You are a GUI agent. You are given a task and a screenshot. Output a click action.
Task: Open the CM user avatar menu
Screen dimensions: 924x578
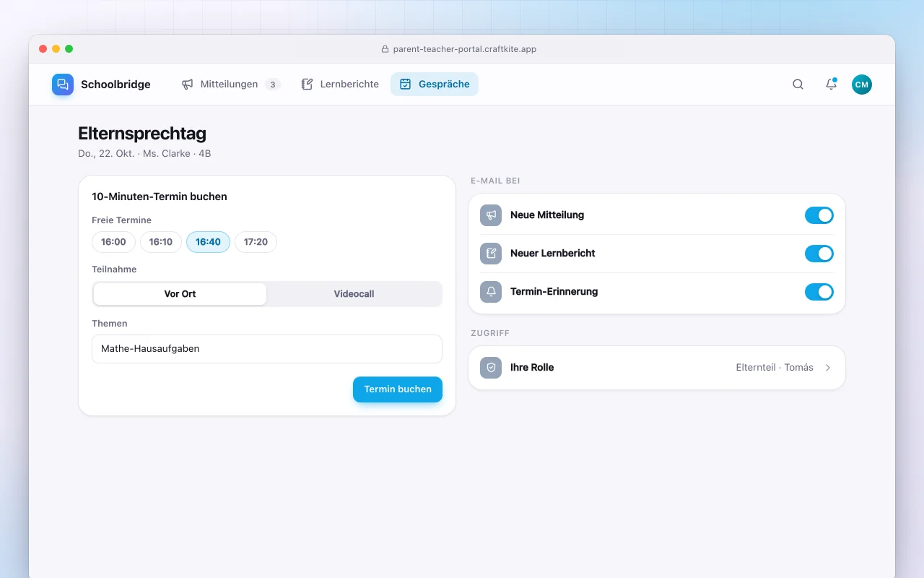pos(862,85)
